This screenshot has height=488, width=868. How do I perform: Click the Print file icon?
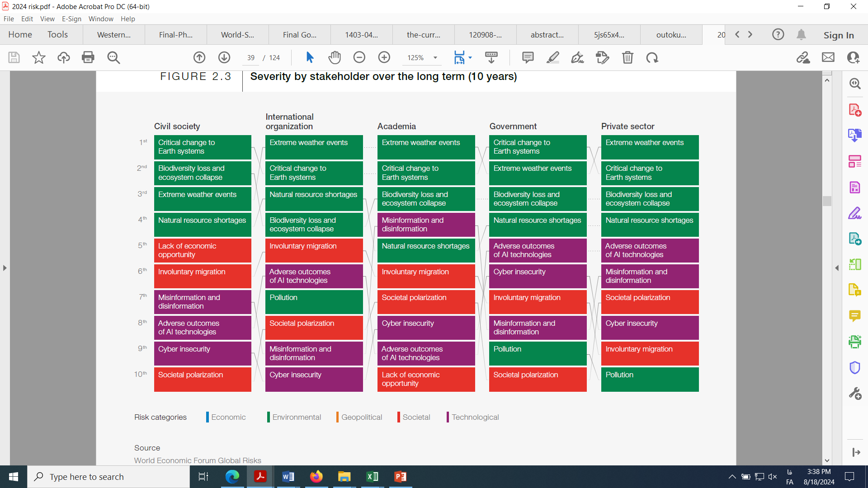pyautogui.click(x=88, y=57)
